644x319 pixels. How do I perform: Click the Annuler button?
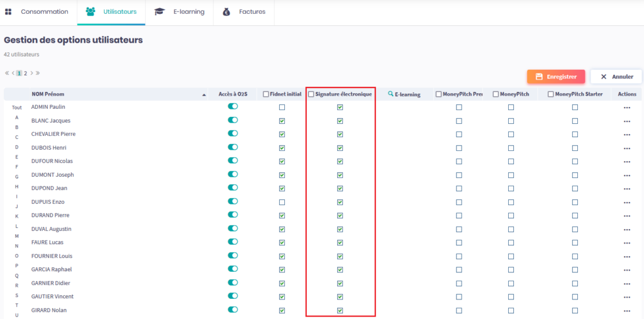(616, 77)
